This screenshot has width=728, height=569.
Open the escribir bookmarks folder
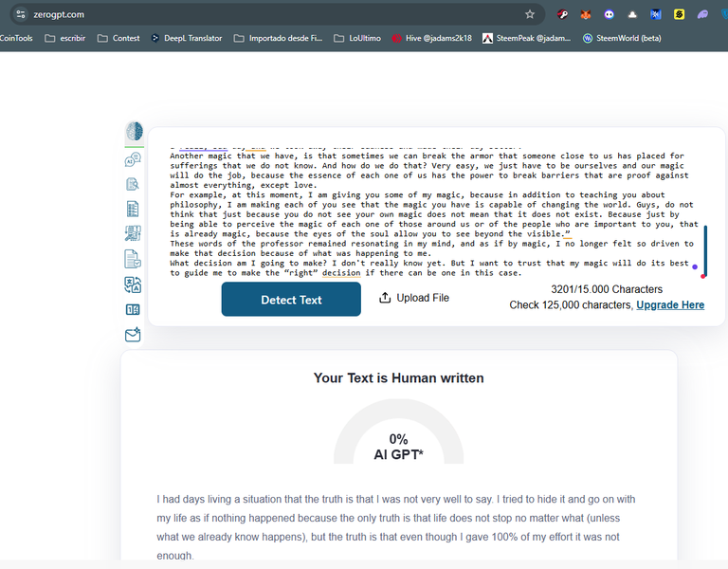pos(65,38)
